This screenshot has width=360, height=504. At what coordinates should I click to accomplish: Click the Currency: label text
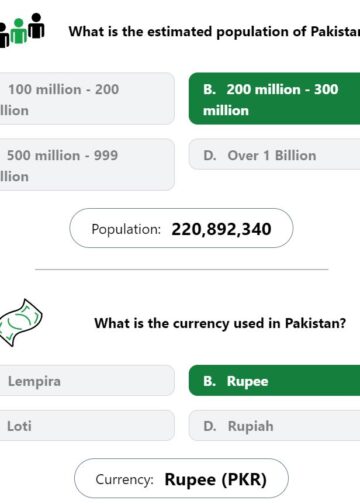124,480
